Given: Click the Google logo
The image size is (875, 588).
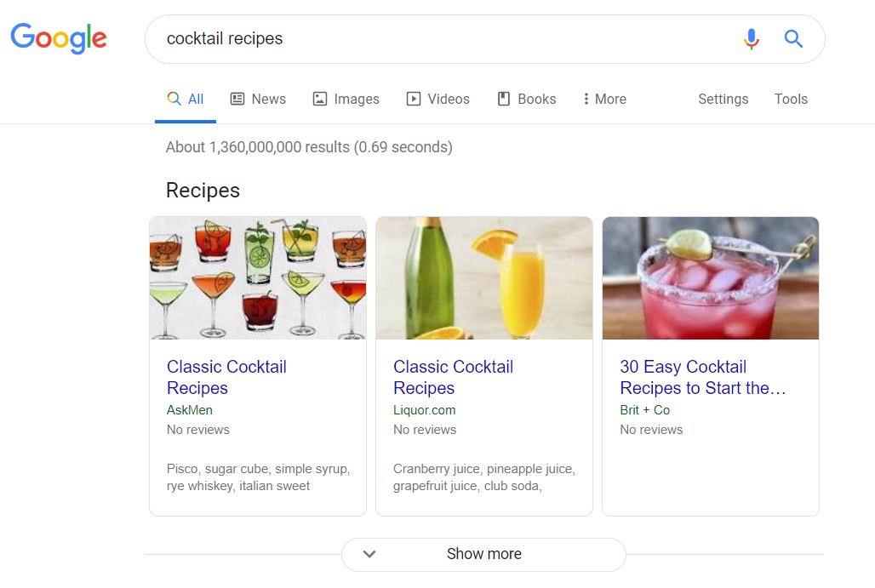Looking at the screenshot, I should point(59,38).
